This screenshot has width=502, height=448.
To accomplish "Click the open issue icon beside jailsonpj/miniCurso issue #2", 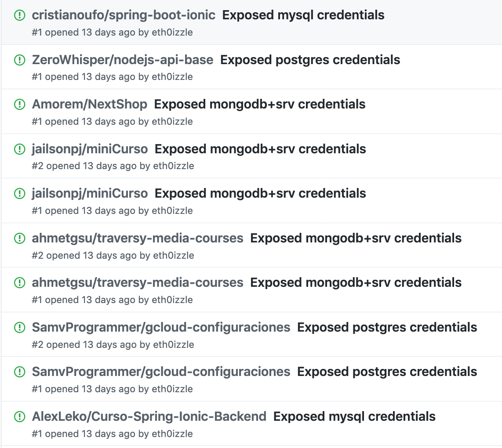I will 19,149.
